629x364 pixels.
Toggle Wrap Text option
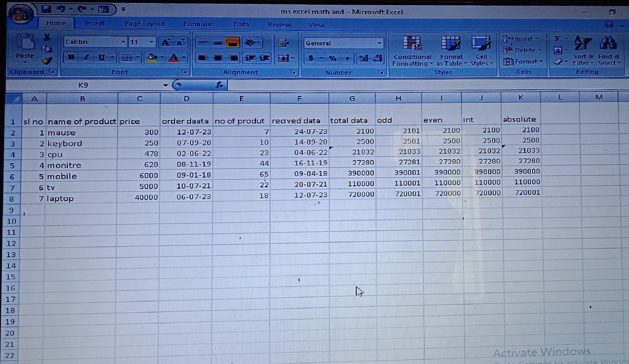click(283, 43)
